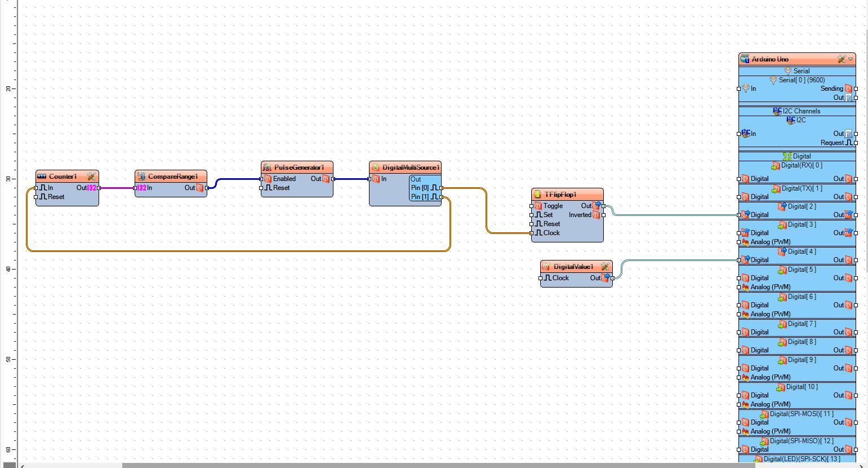This screenshot has width=868, height=468.
Task: Click PulseGenerator1 Enabled pin
Action: (x=261, y=179)
